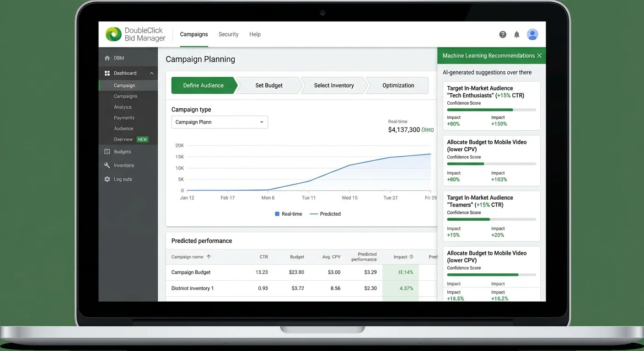Click the $2.30 predicted performance cell

click(370, 288)
